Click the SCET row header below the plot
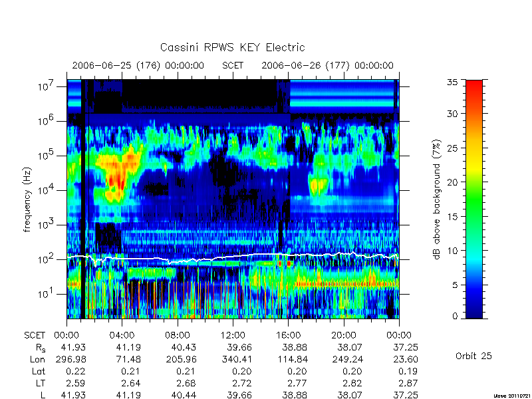Screen dimensions: 532x399 (x=35, y=335)
